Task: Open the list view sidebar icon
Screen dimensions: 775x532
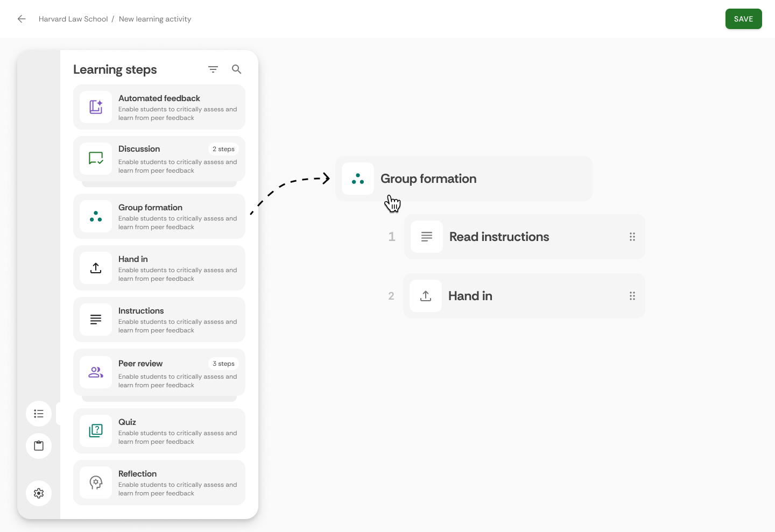Action: tap(39, 414)
